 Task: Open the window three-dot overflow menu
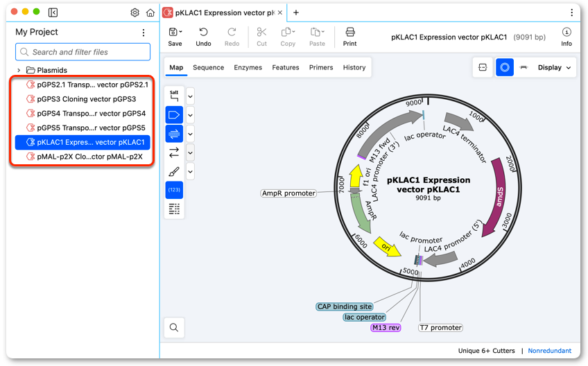(x=571, y=12)
